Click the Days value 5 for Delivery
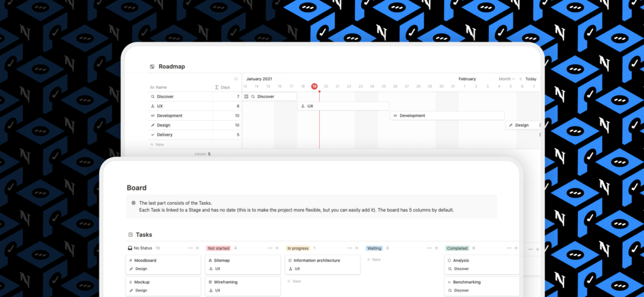 point(238,135)
